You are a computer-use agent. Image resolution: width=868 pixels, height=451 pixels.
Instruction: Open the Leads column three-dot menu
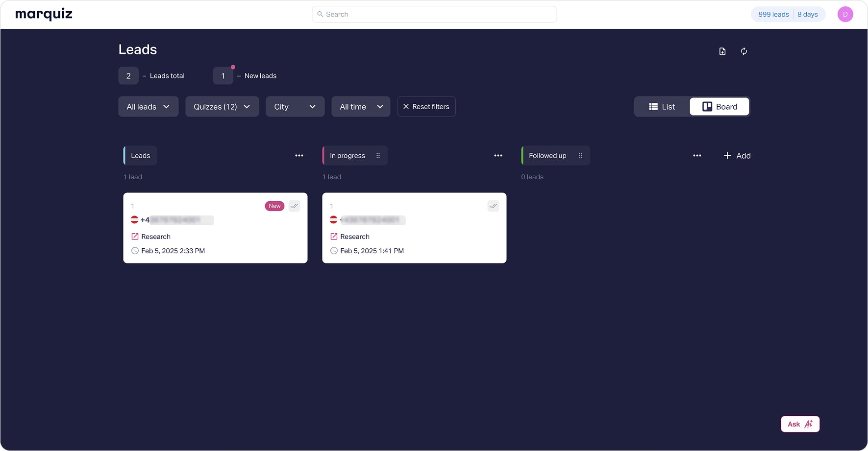[299, 156]
